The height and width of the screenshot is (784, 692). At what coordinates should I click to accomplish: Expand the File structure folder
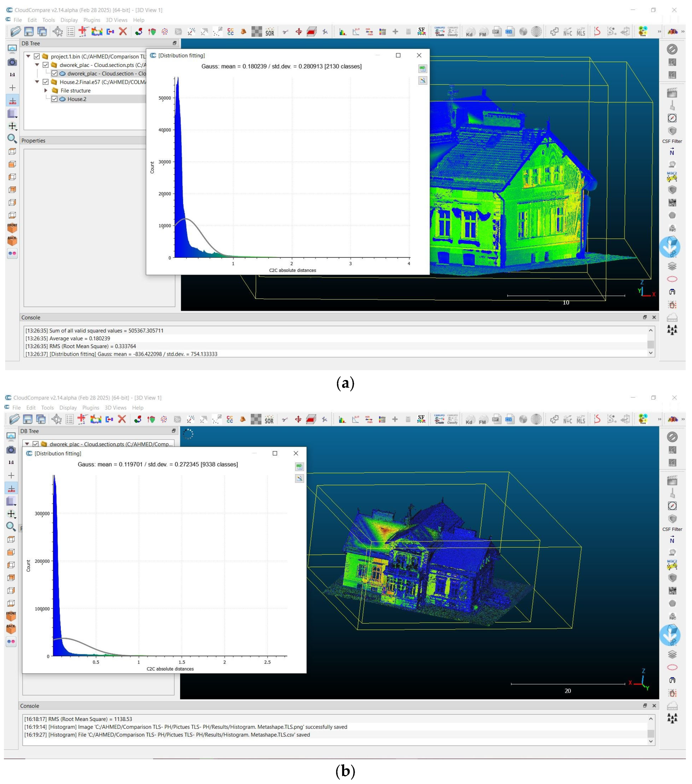[46, 91]
